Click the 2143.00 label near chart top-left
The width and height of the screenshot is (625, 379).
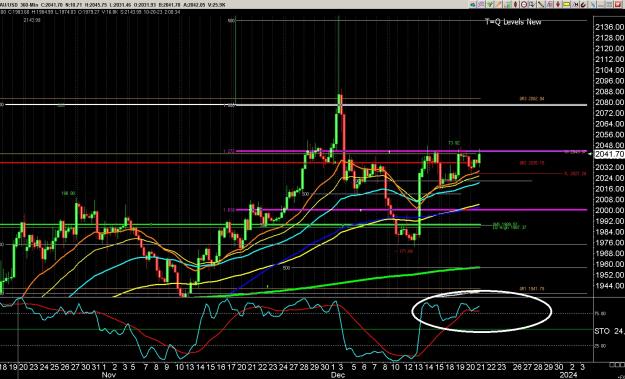[32, 20]
